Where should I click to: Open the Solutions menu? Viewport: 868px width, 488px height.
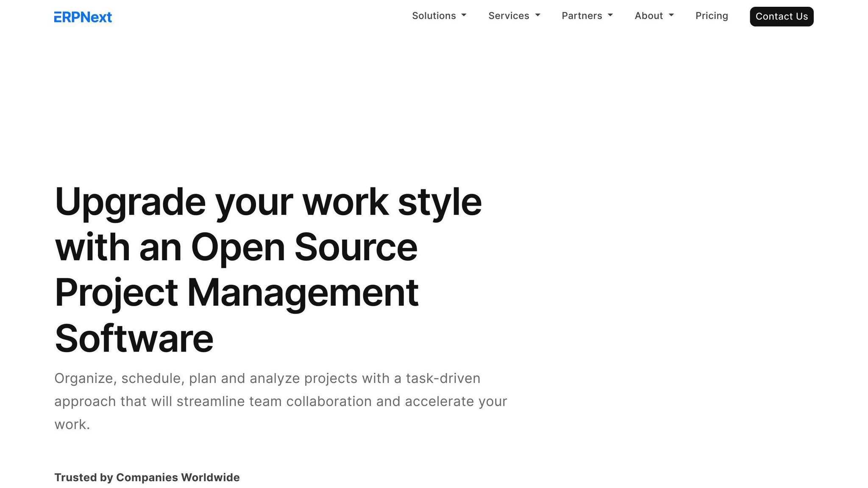click(x=434, y=16)
